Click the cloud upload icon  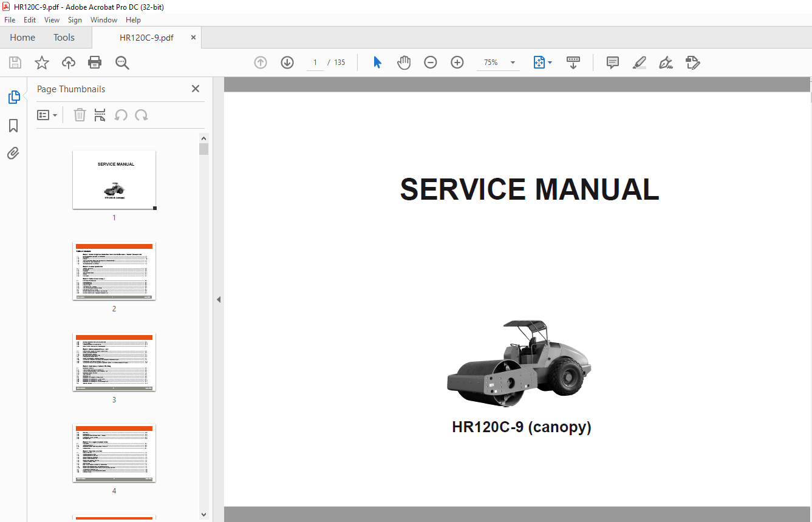(x=69, y=63)
